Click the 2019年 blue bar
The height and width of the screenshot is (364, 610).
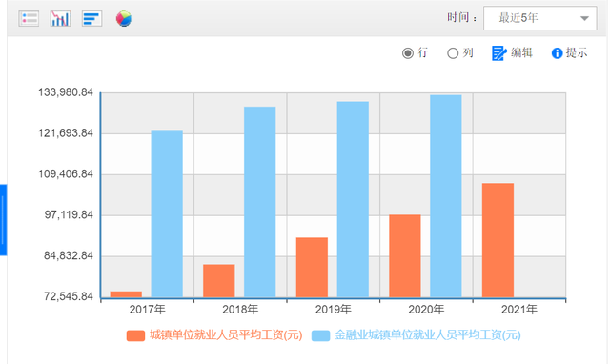point(353,199)
